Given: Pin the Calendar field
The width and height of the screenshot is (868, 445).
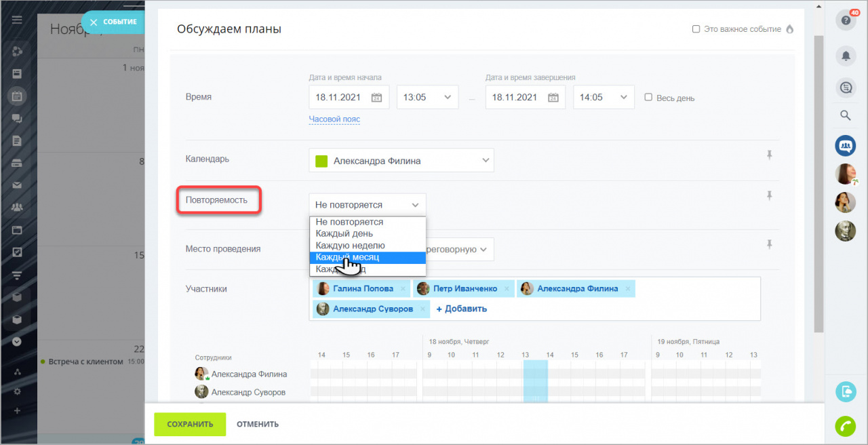Looking at the screenshot, I should click(769, 155).
